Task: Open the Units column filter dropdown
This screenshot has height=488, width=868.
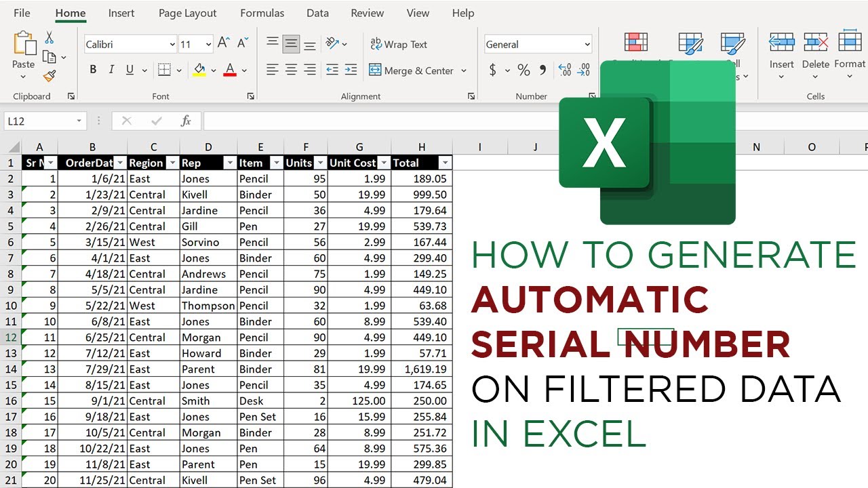Action: tap(319, 163)
